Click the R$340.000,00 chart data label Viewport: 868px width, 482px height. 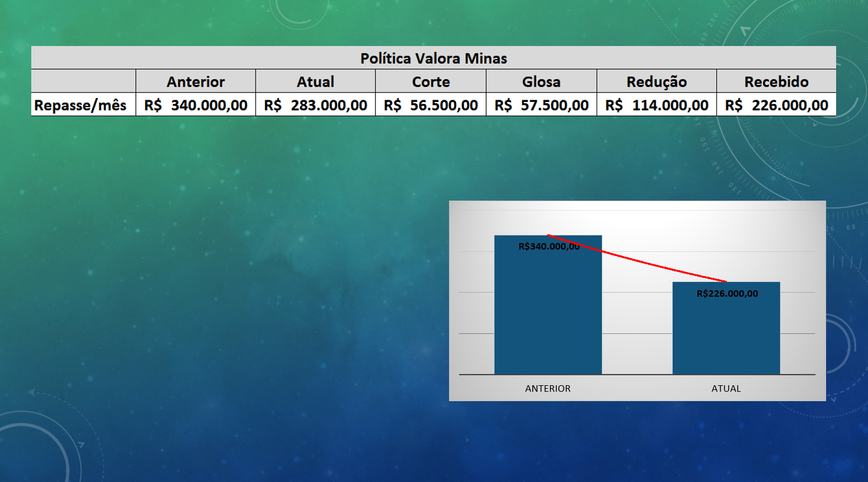coord(549,246)
